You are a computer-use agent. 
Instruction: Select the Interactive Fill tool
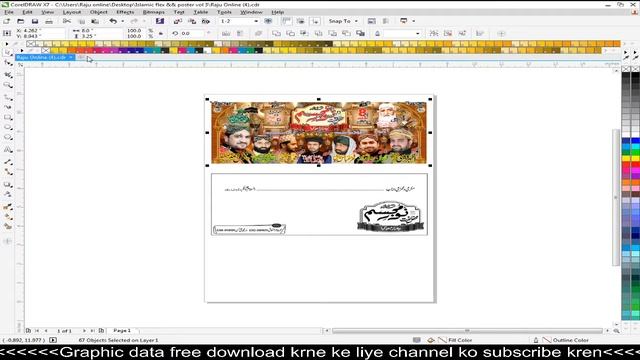coord(8,217)
